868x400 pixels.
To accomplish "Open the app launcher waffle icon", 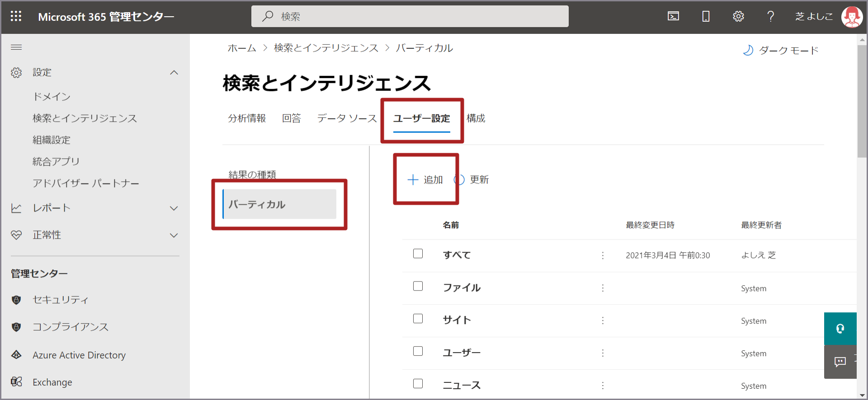I will point(16,16).
